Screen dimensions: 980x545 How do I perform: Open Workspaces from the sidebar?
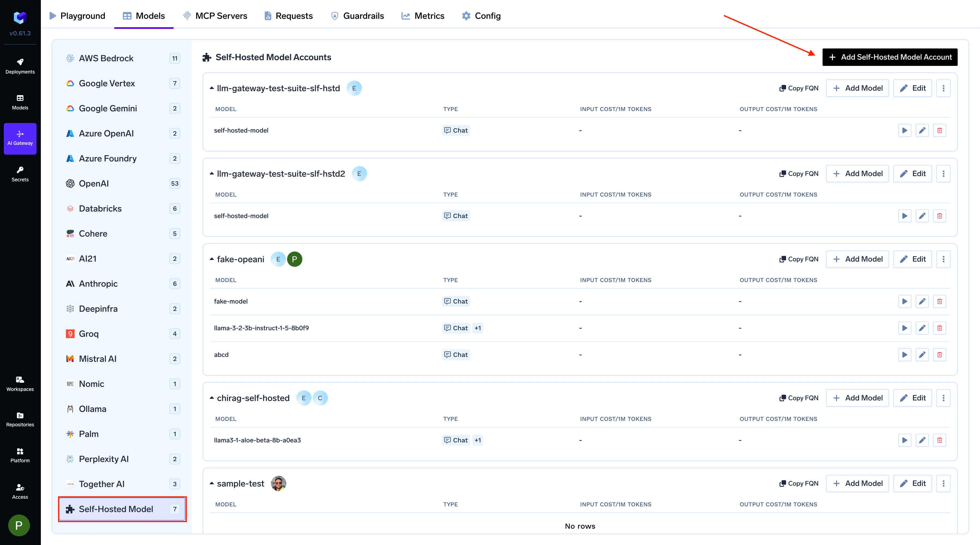click(x=20, y=383)
